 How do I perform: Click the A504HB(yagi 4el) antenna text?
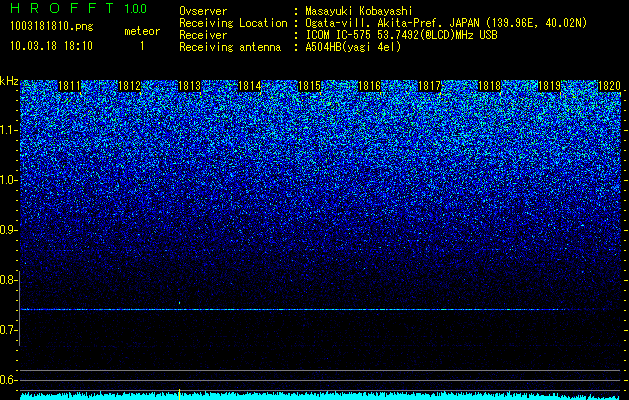tap(353, 47)
